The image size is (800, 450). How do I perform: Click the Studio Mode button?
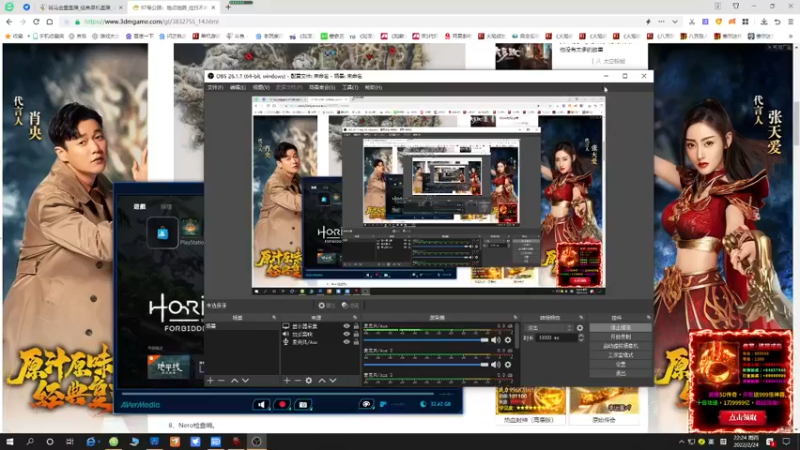click(x=620, y=355)
